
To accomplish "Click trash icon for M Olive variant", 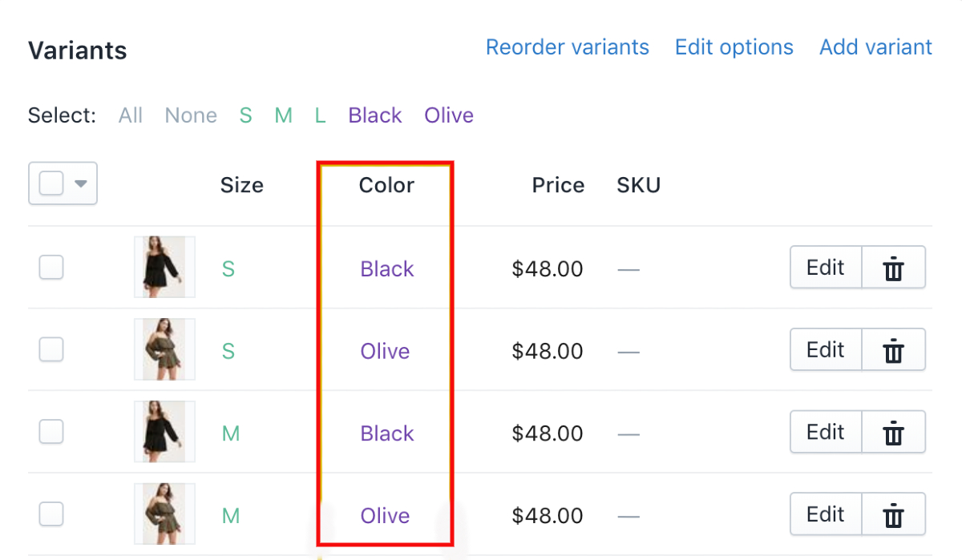I will (x=893, y=515).
